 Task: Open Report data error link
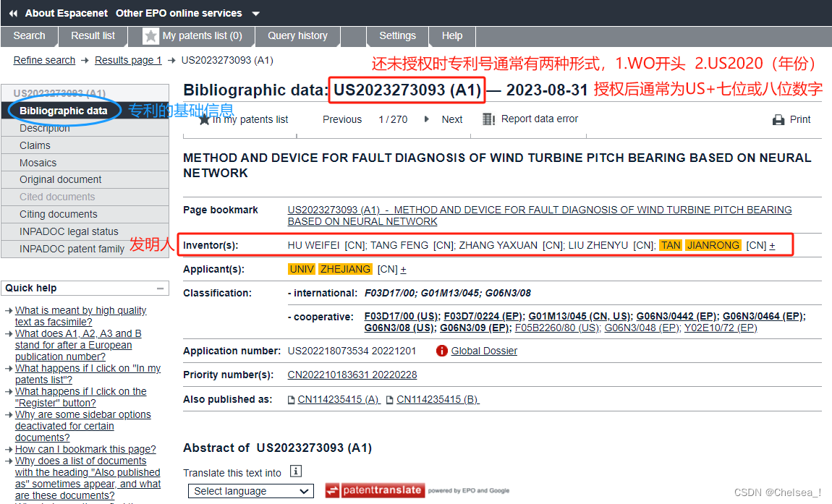[x=540, y=119]
